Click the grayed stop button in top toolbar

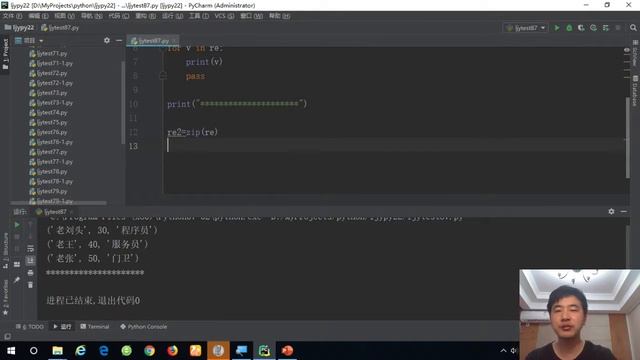coord(618,28)
